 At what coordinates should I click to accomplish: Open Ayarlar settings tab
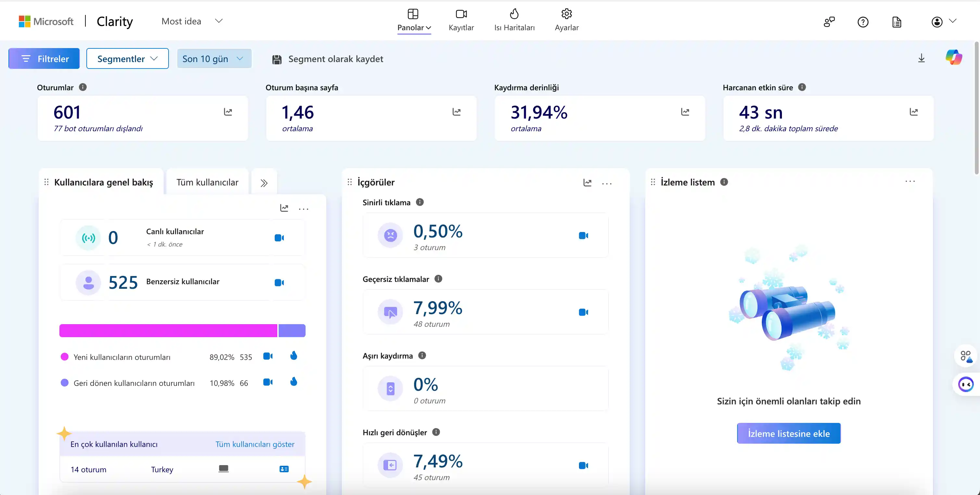click(566, 20)
